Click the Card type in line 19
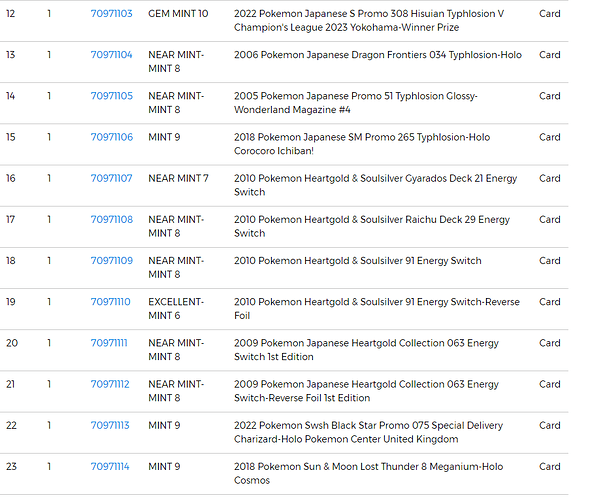590x500 pixels. click(x=549, y=302)
